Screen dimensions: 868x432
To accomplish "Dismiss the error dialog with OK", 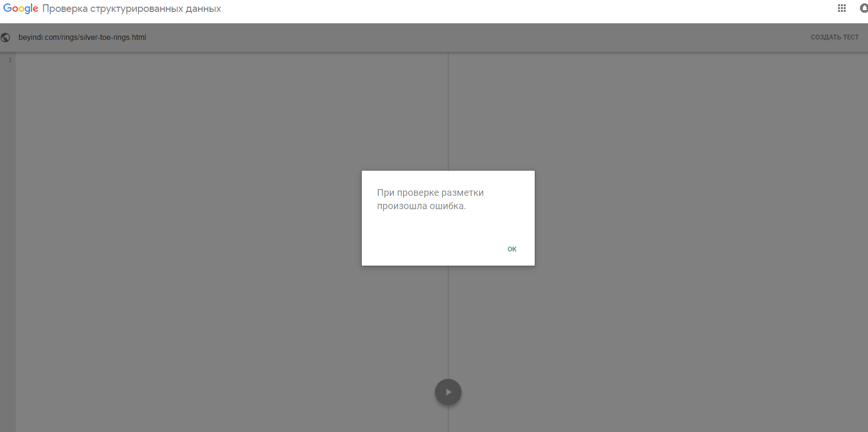I will [x=511, y=249].
